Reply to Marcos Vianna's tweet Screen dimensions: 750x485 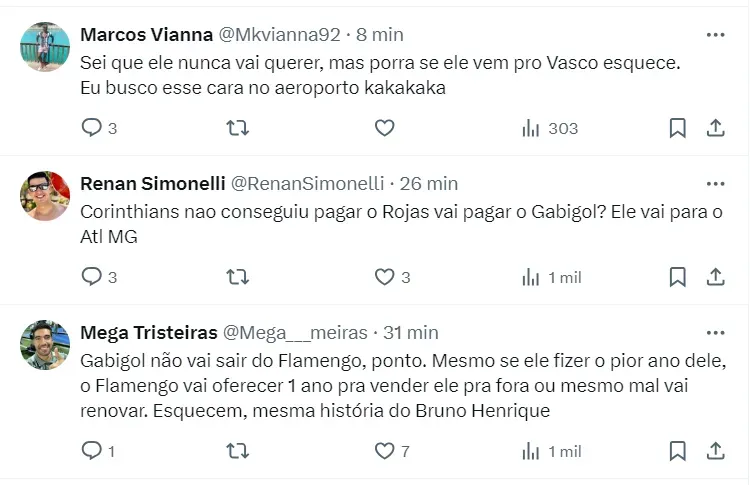coord(92,128)
